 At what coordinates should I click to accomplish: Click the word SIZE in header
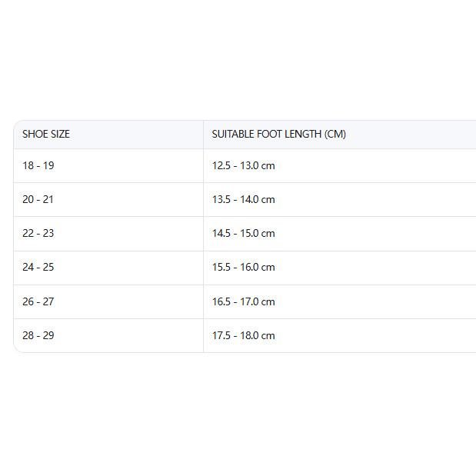(x=60, y=134)
